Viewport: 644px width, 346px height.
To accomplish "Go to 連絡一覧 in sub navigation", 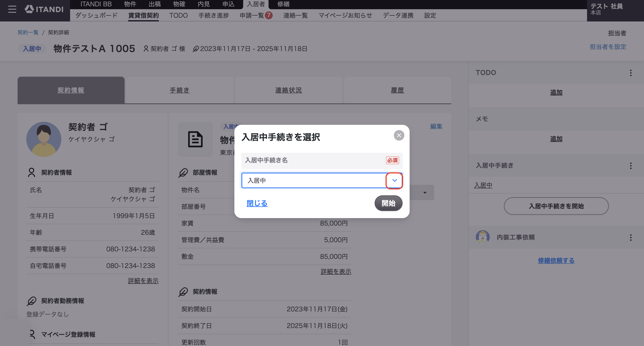I will pos(295,16).
